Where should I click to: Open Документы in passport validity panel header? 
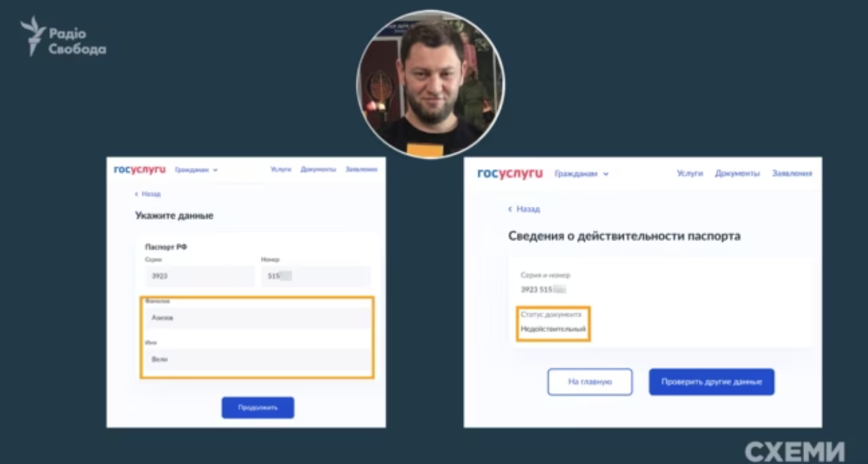click(x=738, y=173)
